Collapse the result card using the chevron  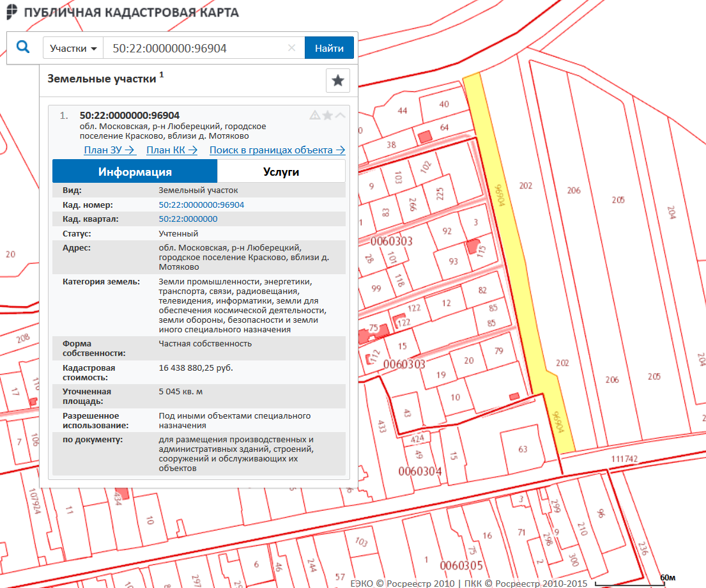341,116
